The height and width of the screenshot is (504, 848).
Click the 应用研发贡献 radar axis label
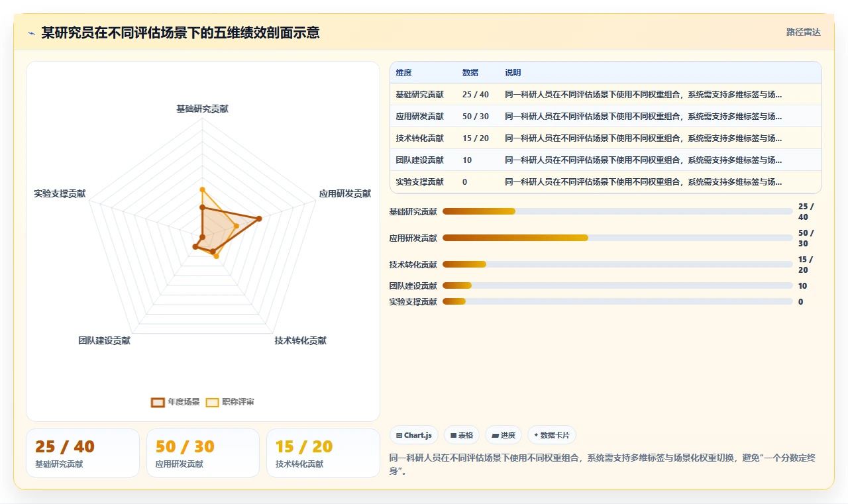click(x=345, y=194)
